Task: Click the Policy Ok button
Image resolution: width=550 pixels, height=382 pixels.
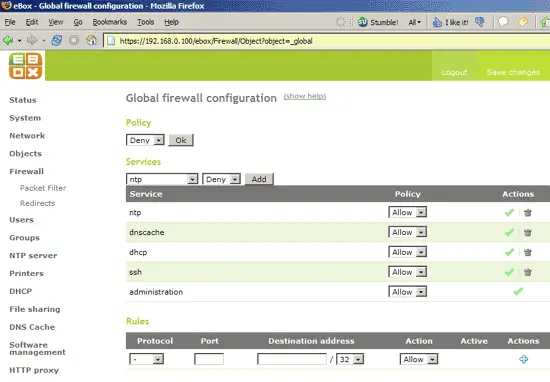Action: [181, 140]
